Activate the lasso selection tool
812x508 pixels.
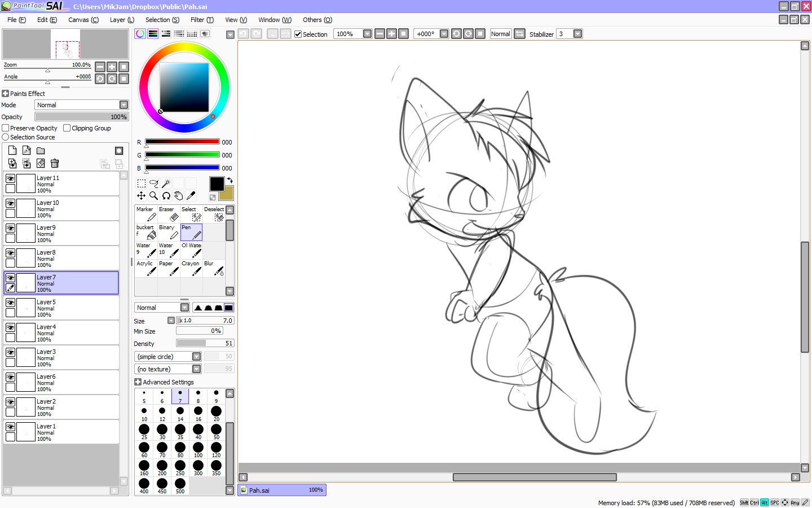[x=153, y=183]
